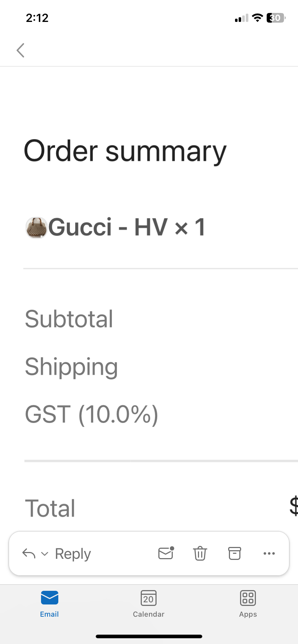298x644 pixels.
Task: Tap the Wi-Fi icon in the status bar
Action: pyautogui.click(x=257, y=18)
